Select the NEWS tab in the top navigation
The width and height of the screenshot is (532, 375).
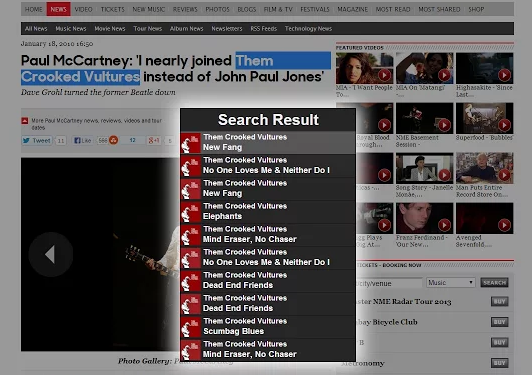(x=58, y=9)
